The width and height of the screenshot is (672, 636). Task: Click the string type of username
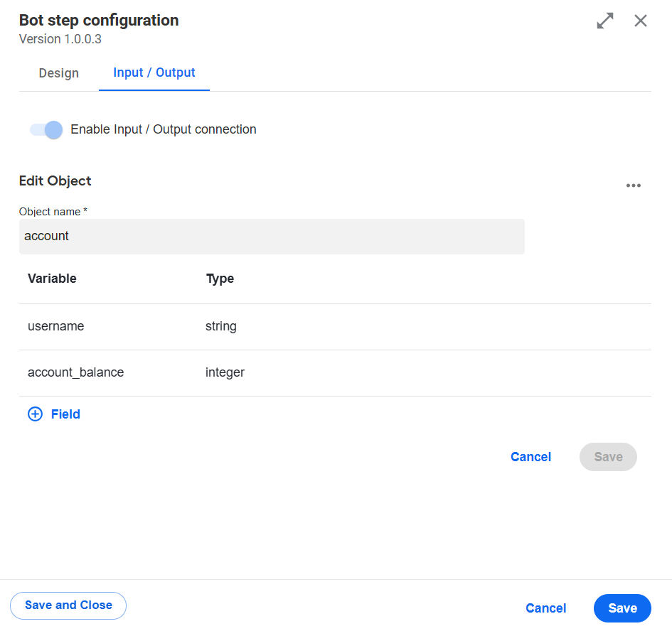220,326
